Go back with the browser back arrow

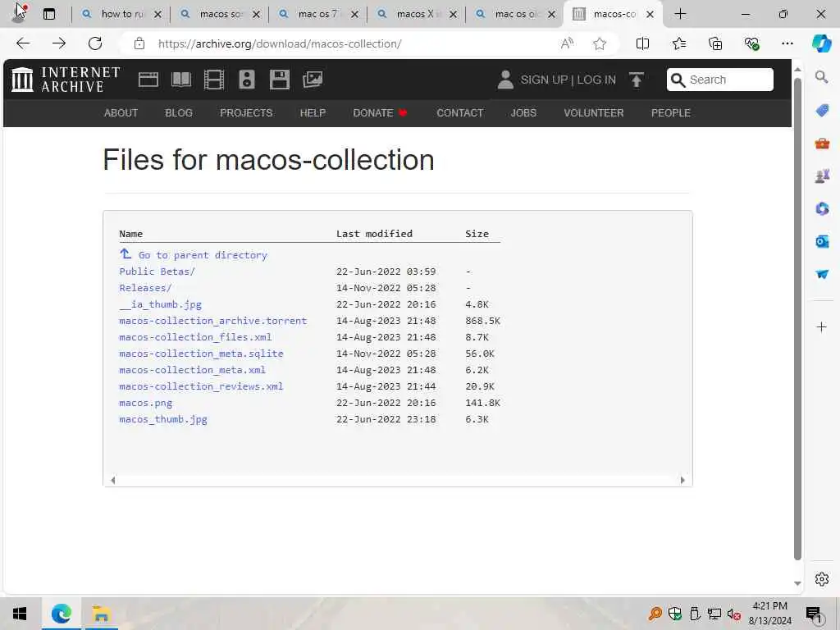[23, 43]
